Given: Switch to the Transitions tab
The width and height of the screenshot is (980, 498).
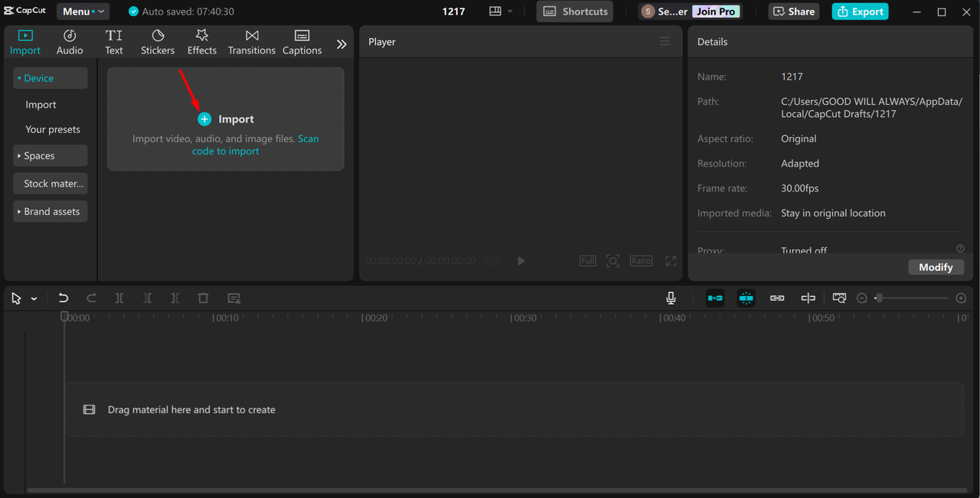Looking at the screenshot, I should tap(252, 42).
